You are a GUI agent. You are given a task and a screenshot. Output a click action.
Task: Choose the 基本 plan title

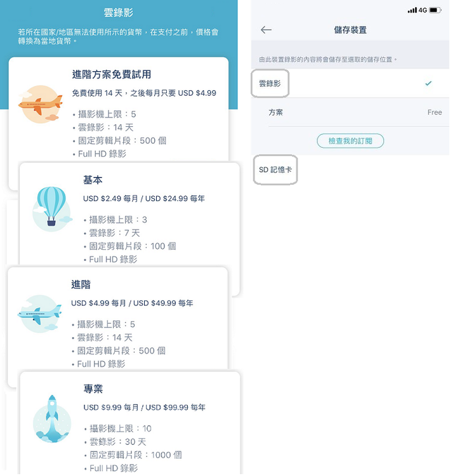tap(93, 180)
